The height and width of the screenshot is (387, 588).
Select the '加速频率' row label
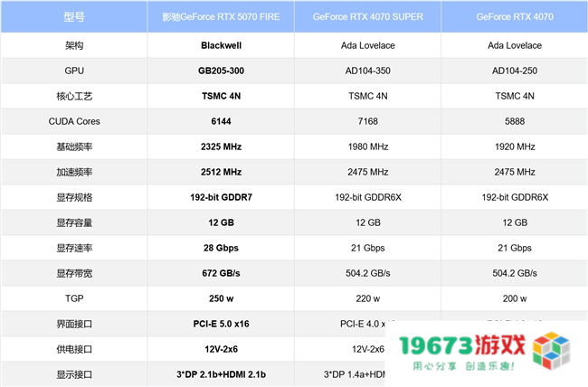pos(74,172)
